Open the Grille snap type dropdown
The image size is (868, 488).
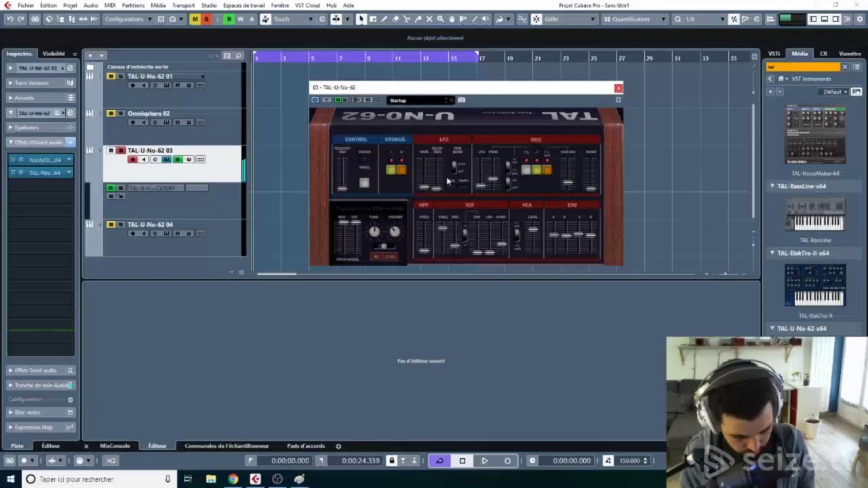click(x=570, y=19)
